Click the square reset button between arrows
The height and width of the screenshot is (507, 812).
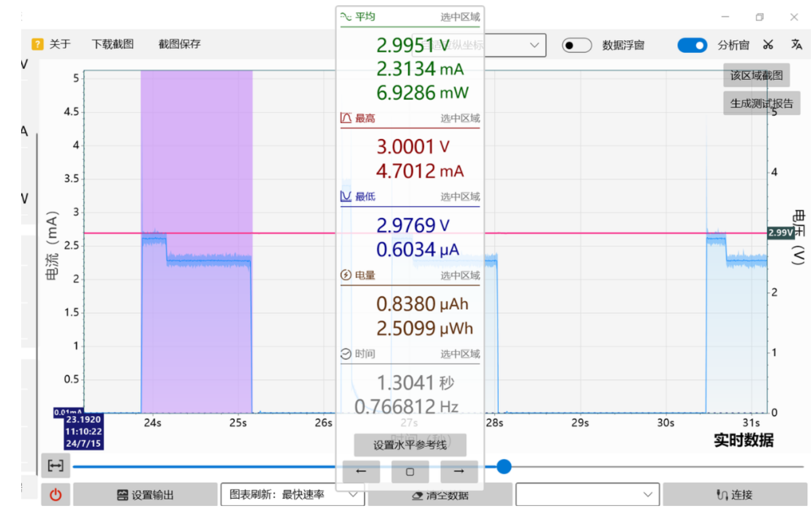(410, 472)
